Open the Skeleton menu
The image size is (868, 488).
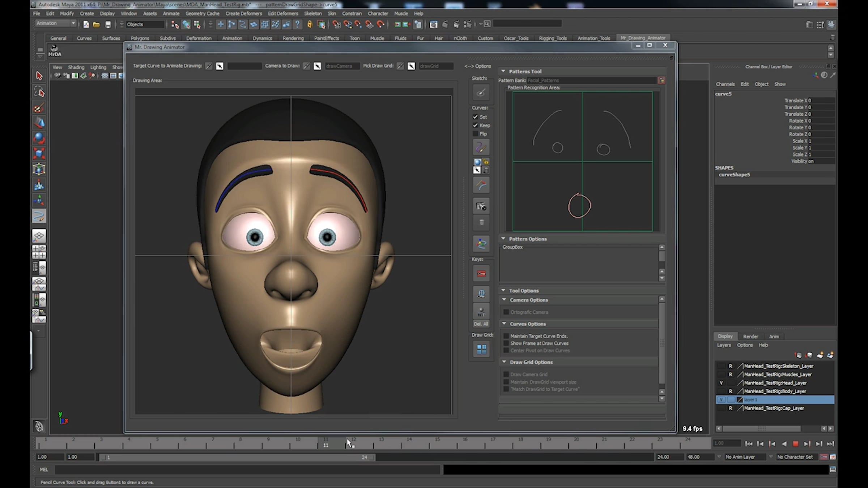(312, 13)
